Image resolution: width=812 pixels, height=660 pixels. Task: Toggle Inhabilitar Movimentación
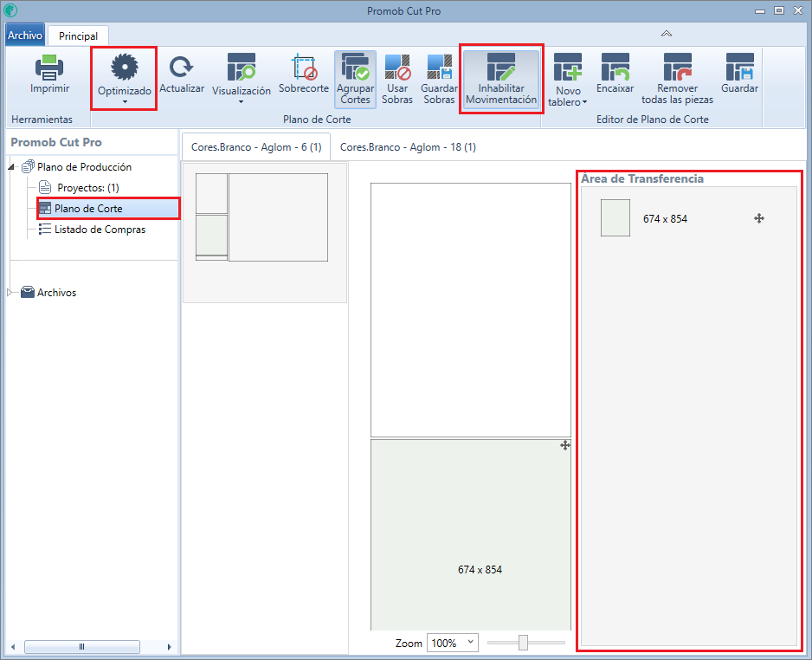click(501, 79)
